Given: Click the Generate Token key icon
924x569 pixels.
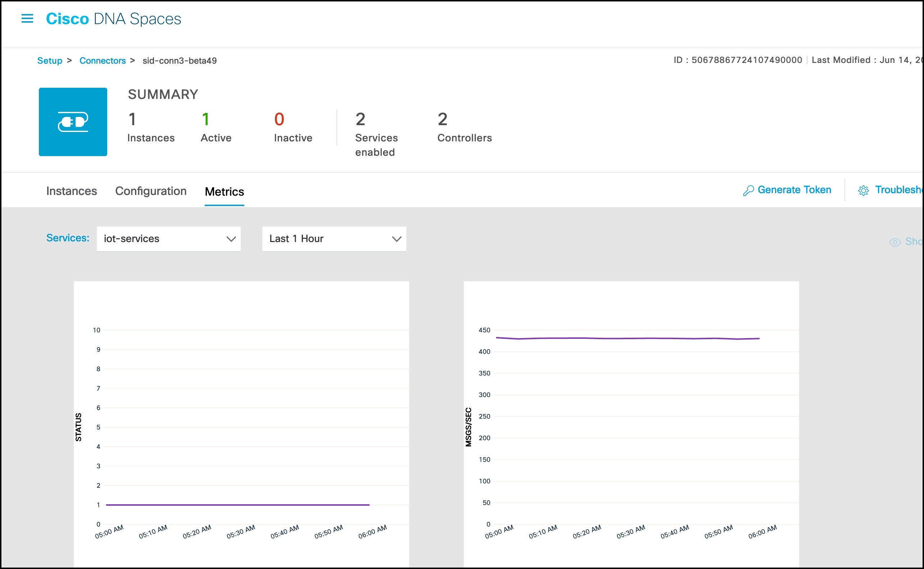Looking at the screenshot, I should point(748,190).
